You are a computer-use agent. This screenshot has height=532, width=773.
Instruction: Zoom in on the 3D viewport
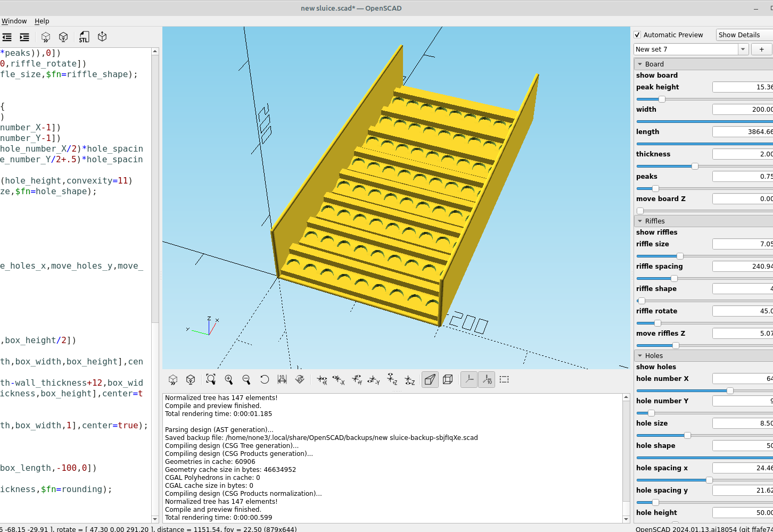point(229,379)
